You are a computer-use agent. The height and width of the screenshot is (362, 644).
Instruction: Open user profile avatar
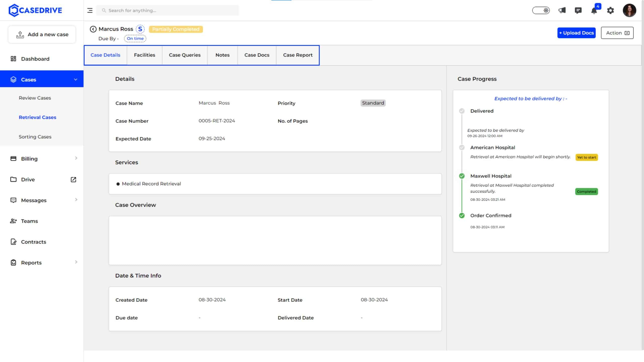629,10
